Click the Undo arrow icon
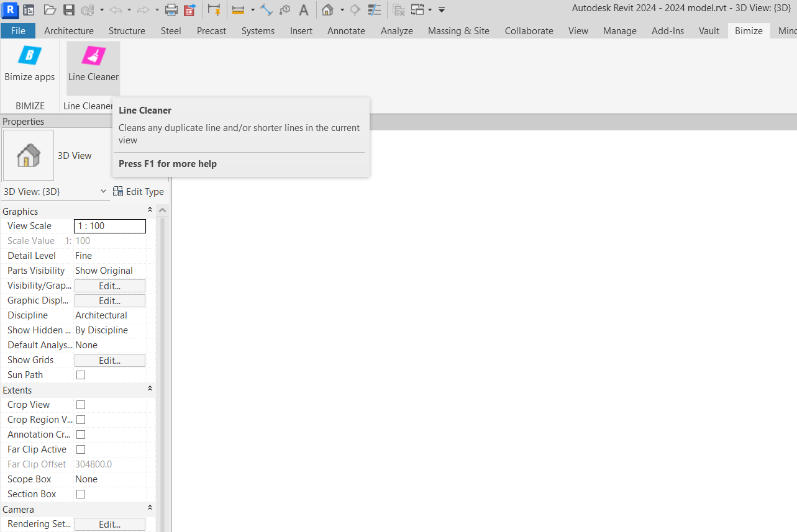The height and width of the screenshot is (532, 797). click(116, 10)
